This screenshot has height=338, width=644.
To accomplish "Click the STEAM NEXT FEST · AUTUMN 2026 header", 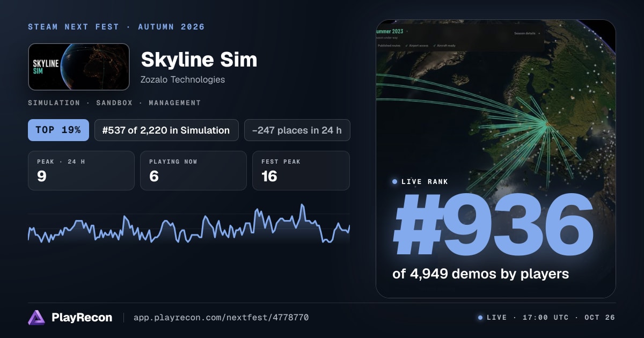I will (116, 27).
